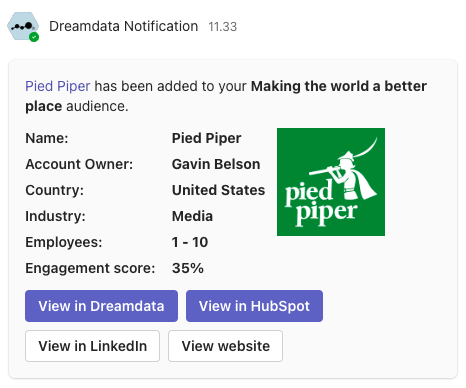
Task: Click the 'Engagement score:' label
Action: click(x=90, y=268)
